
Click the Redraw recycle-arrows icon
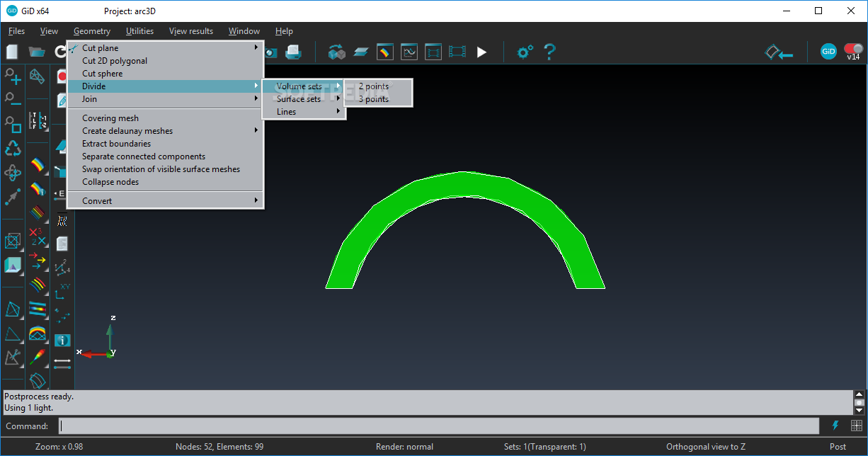click(13, 148)
